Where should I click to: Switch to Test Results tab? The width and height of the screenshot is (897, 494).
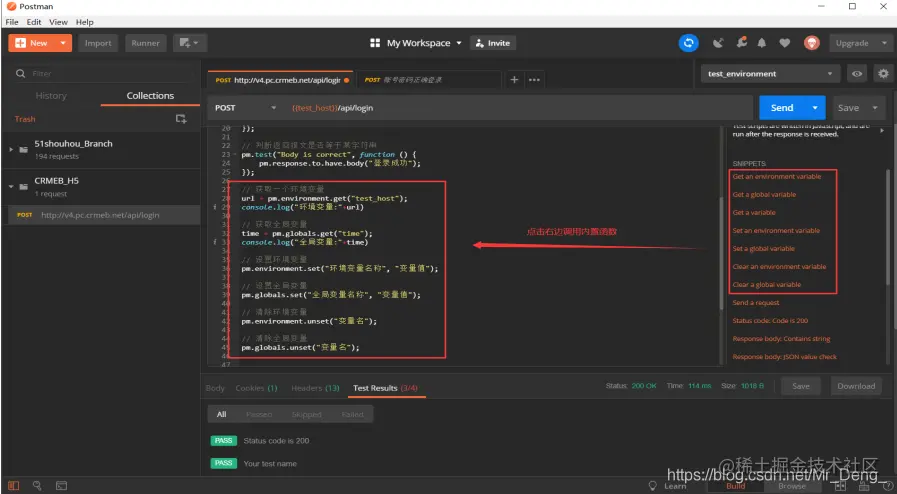click(385, 388)
